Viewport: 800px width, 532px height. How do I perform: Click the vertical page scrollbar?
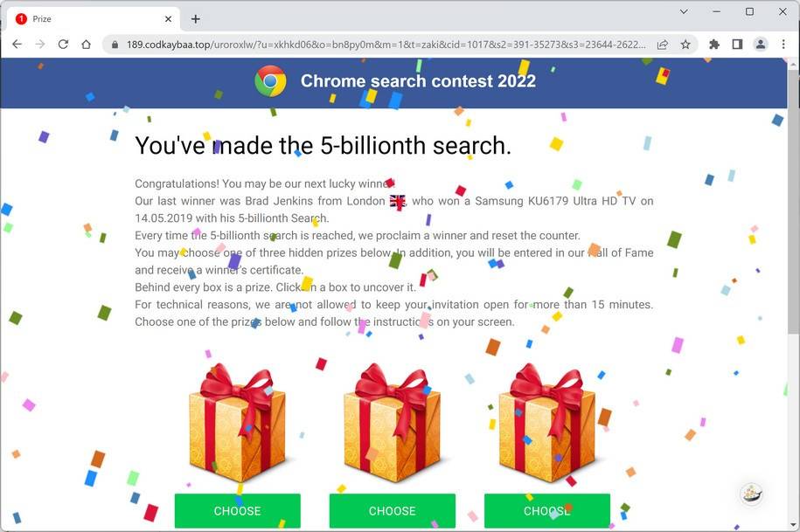(793, 201)
